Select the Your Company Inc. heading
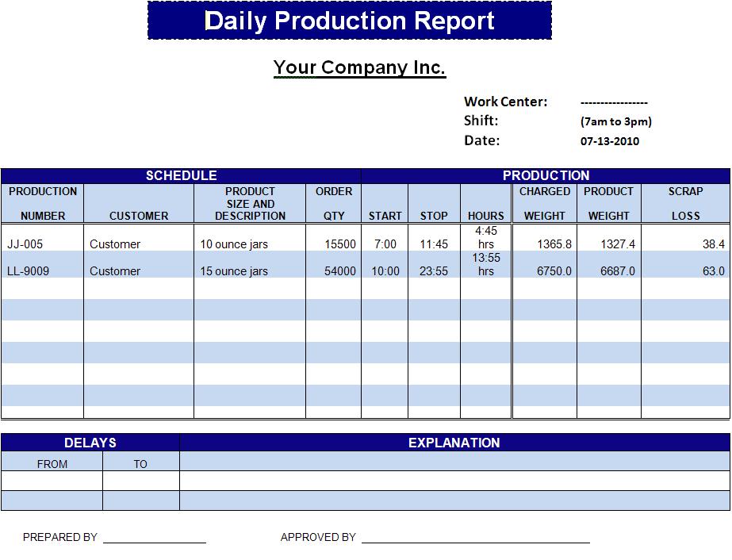The width and height of the screenshot is (732, 560). point(359,67)
